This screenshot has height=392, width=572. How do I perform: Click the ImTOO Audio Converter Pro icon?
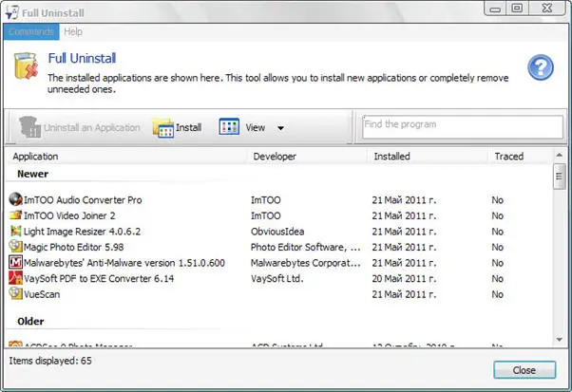(15, 199)
